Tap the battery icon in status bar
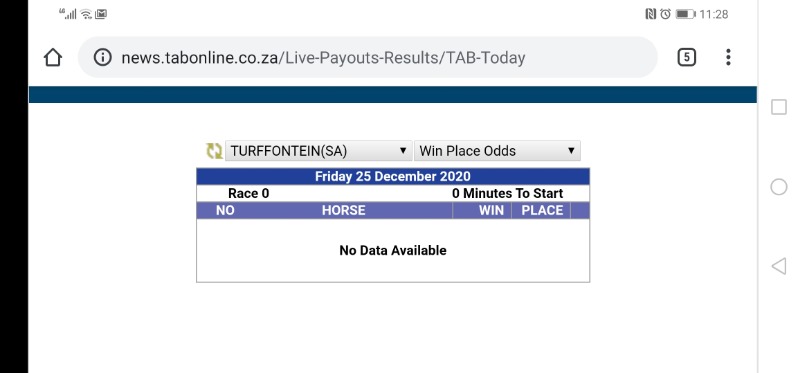The width and height of the screenshot is (799, 373). point(685,14)
